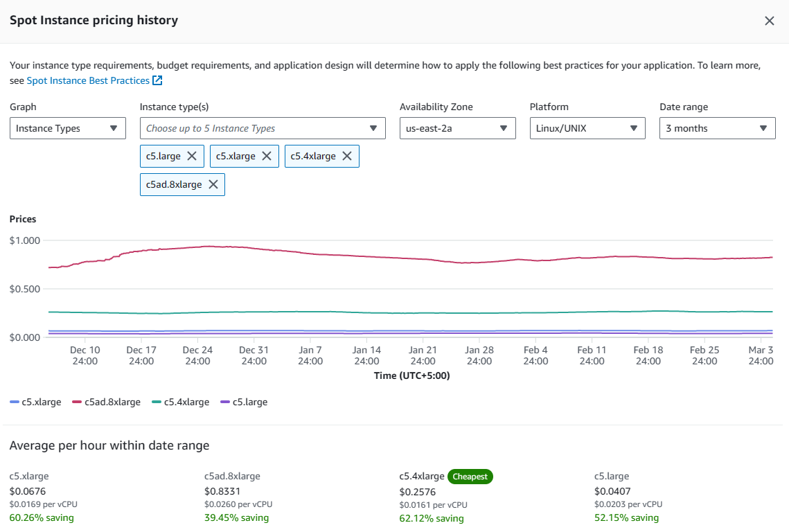Remove the c5.large instance type tag
Screen dimensions: 789x532
click(x=192, y=157)
